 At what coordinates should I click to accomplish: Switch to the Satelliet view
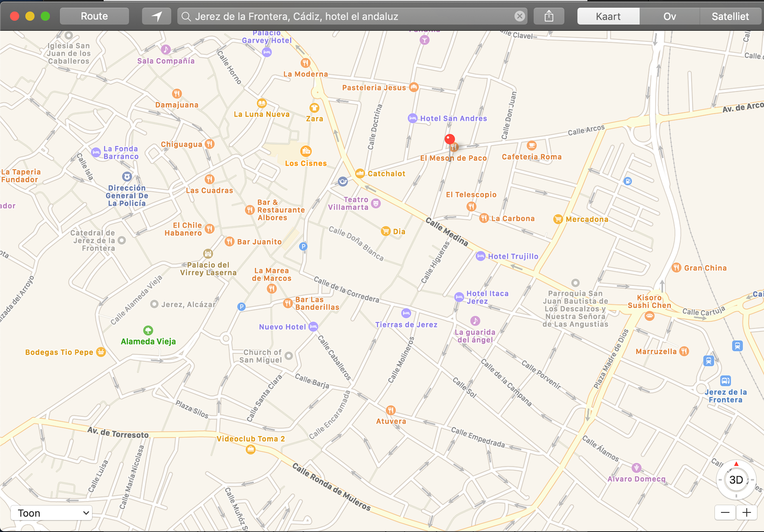[x=730, y=16]
